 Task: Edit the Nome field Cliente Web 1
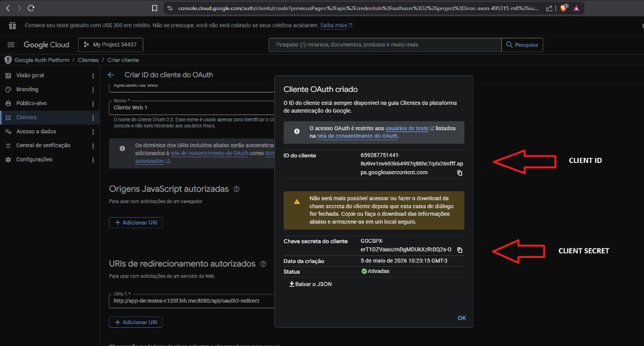[x=192, y=108]
